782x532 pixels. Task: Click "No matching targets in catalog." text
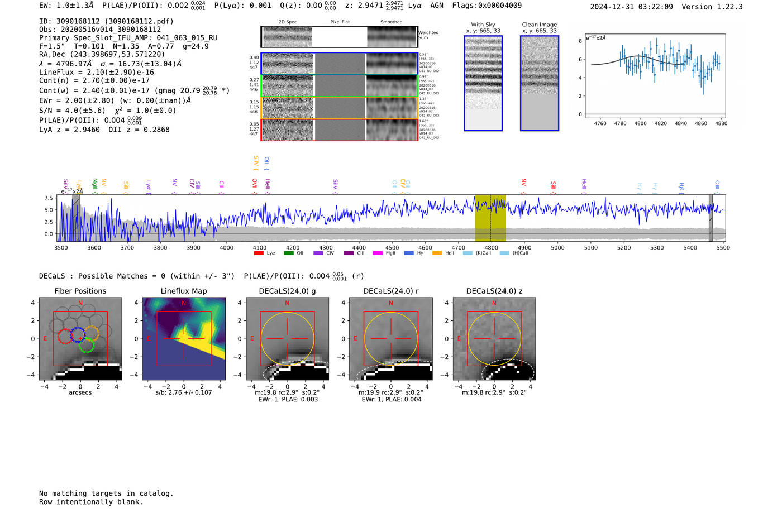point(106,493)
